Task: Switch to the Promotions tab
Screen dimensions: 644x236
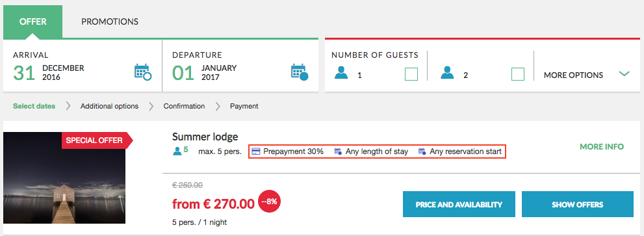Action: pyautogui.click(x=110, y=22)
